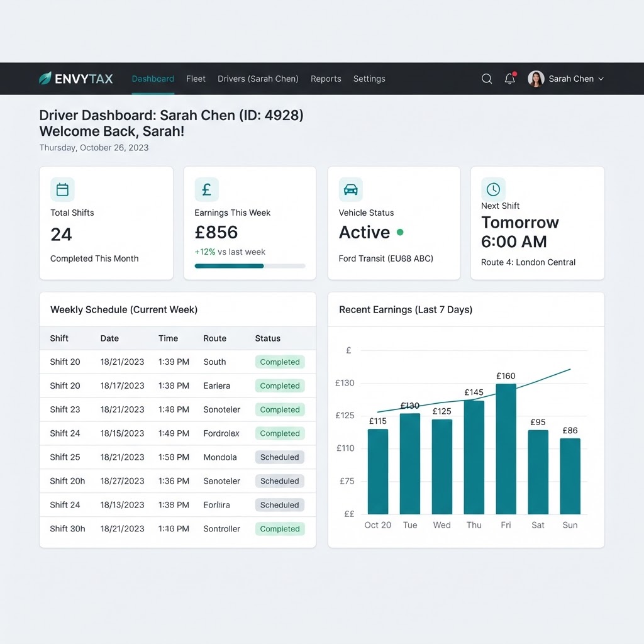Viewport: 644px width, 644px height.
Task: Click the Time column header
Action: [169, 338]
